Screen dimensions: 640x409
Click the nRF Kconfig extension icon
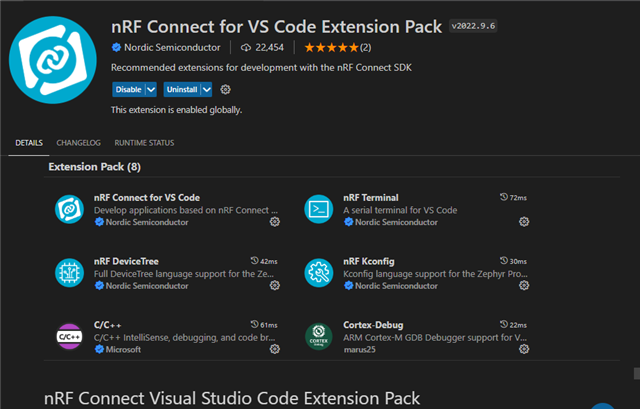pyautogui.click(x=319, y=273)
